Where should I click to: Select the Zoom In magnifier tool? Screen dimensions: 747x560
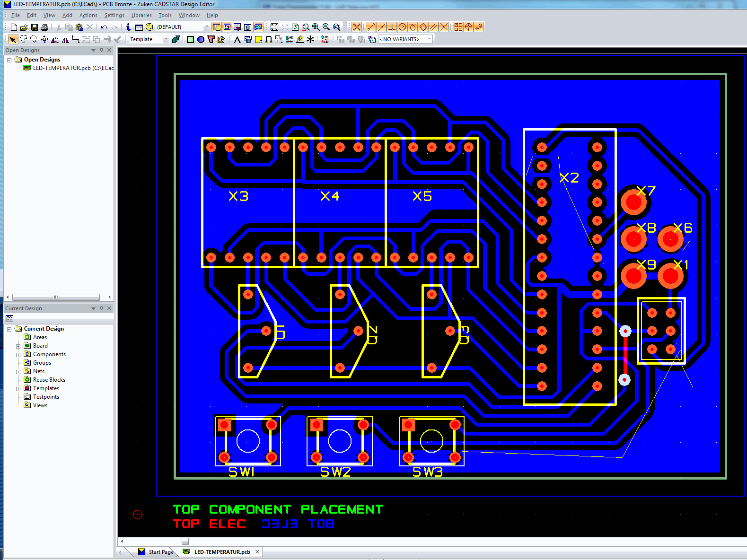point(316,27)
